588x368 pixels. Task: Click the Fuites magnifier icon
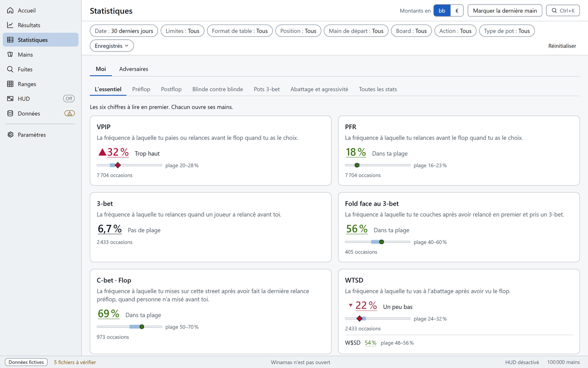(x=10, y=69)
